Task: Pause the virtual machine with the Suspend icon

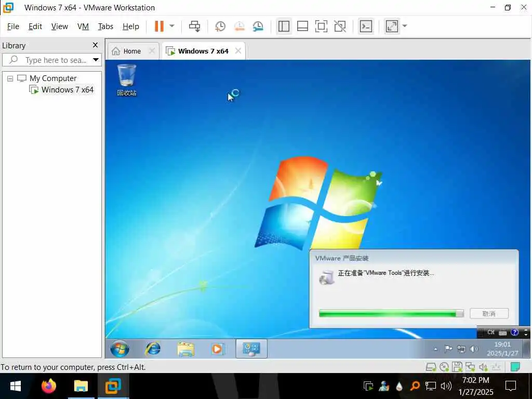Action: coord(159,26)
